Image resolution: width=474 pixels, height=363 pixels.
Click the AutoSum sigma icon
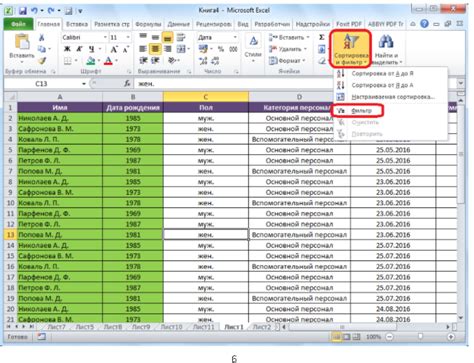pyautogui.click(x=321, y=37)
